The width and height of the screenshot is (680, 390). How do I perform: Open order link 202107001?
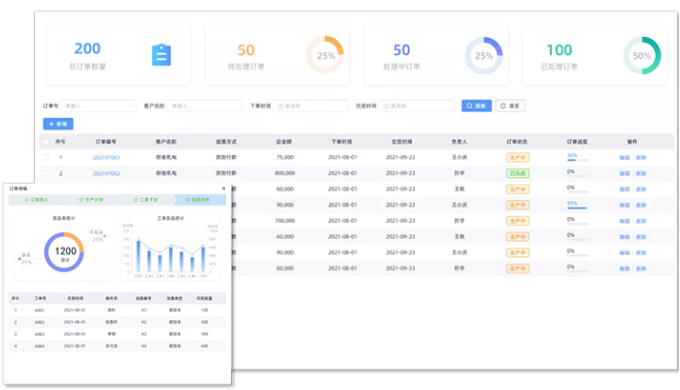(106, 157)
